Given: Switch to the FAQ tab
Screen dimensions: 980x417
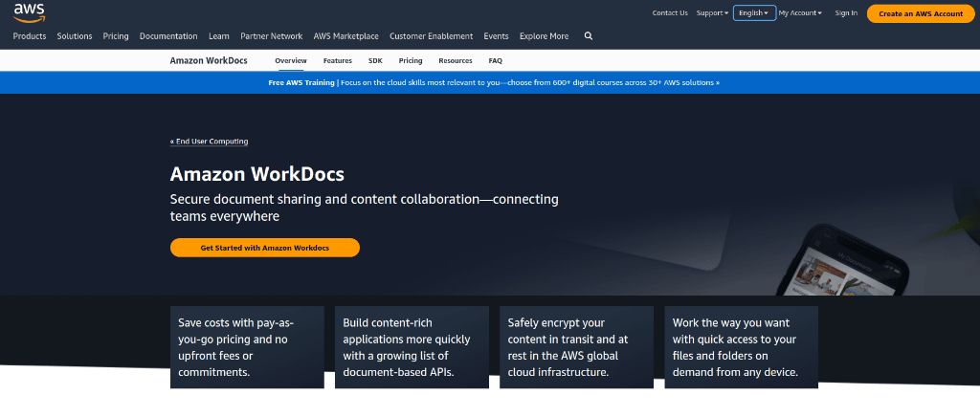Looking at the screenshot, I should point(496,60).
